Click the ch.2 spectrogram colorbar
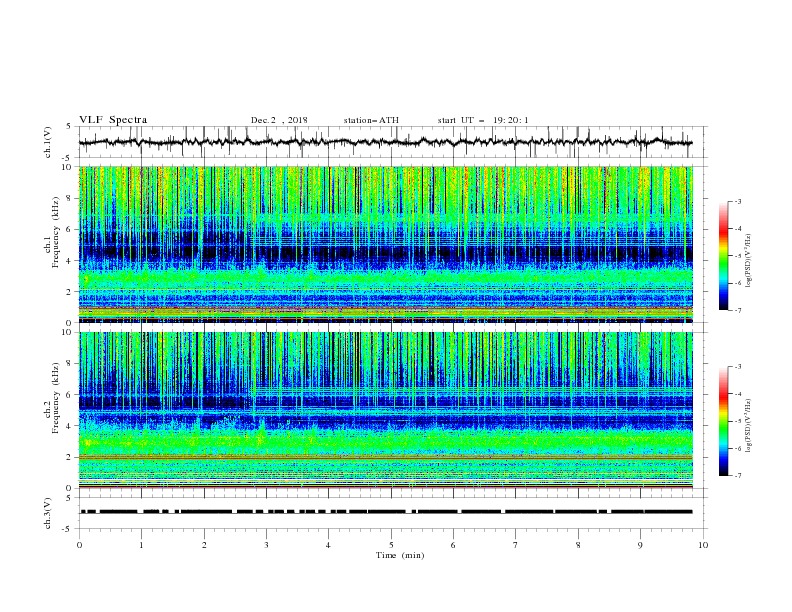The image size is (792, 612). click(724, 421)
